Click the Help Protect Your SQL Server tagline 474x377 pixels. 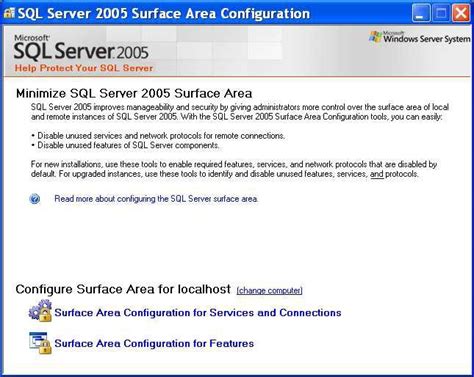click(84, 68)
